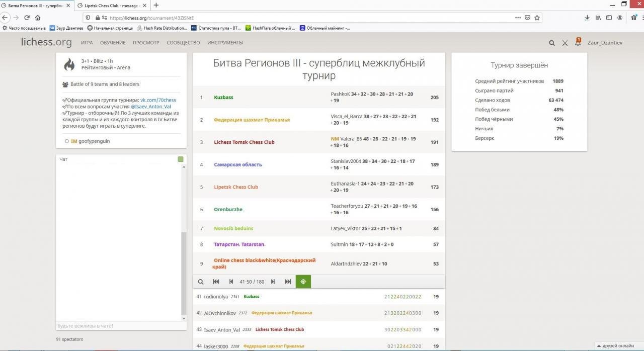This screenshot has width=644, height=351.
Task: Open the ИГРА menu
Action: pos(87,43)
